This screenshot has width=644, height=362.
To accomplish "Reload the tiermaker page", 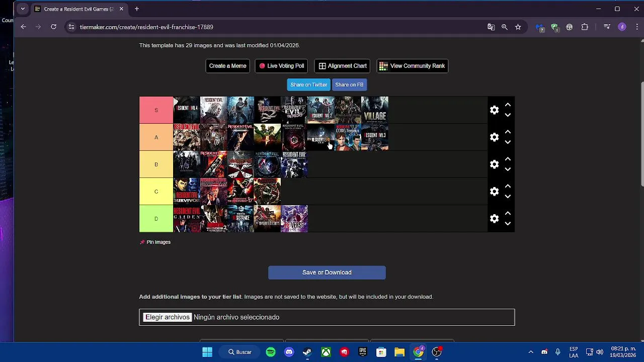I will [x=53, y=27].
